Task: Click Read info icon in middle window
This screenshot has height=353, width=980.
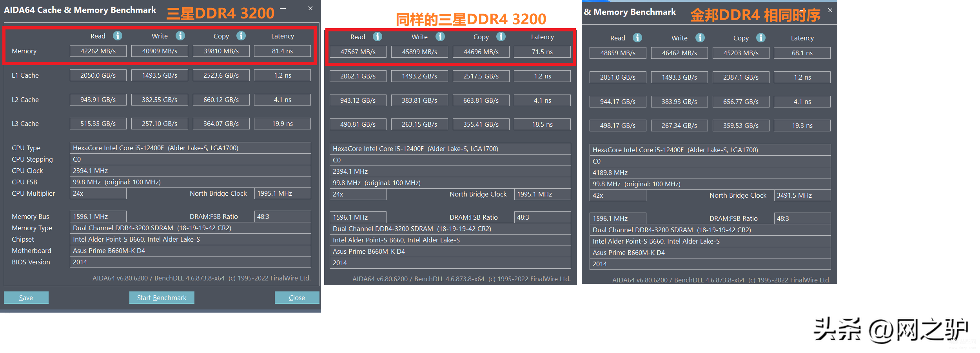Action: coord(377,36)
